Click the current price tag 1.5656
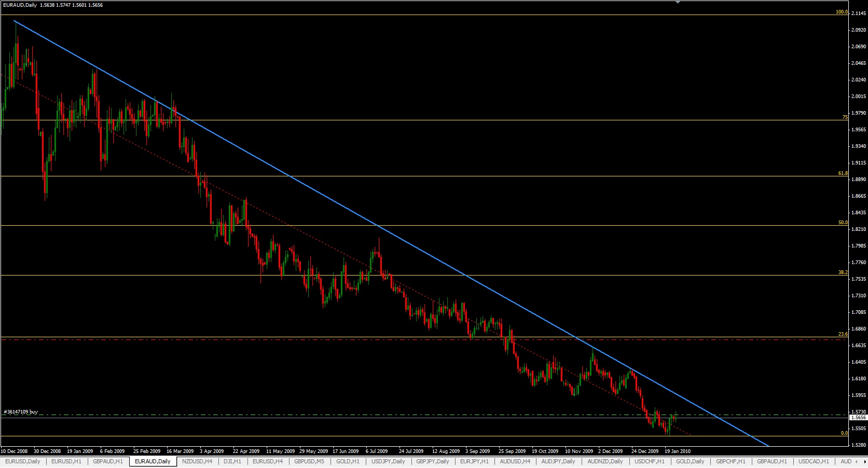868x468 pixels. coord(858,417)
